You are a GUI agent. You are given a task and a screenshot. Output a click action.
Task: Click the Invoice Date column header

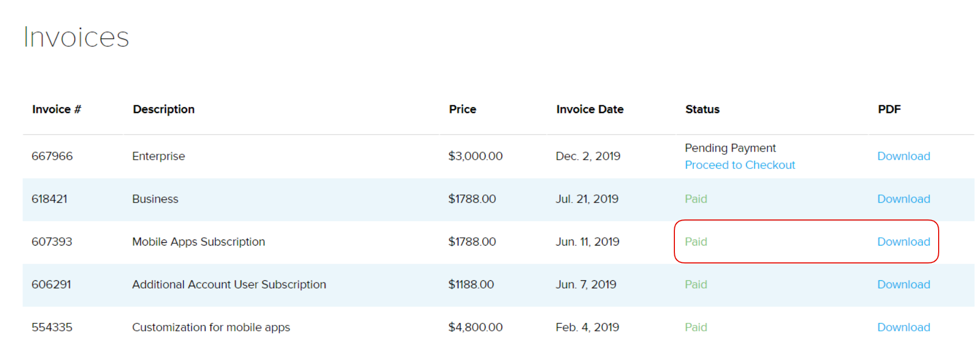tap(590, 109)
